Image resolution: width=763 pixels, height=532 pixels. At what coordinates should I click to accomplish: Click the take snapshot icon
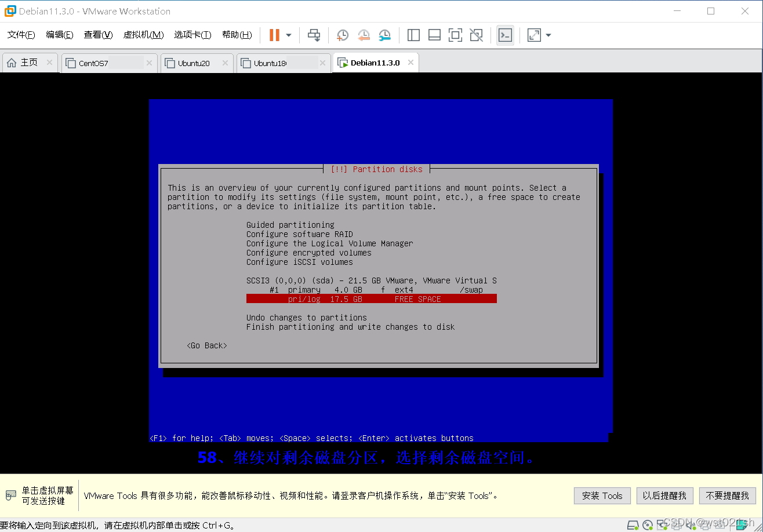[x=343, y=35]
